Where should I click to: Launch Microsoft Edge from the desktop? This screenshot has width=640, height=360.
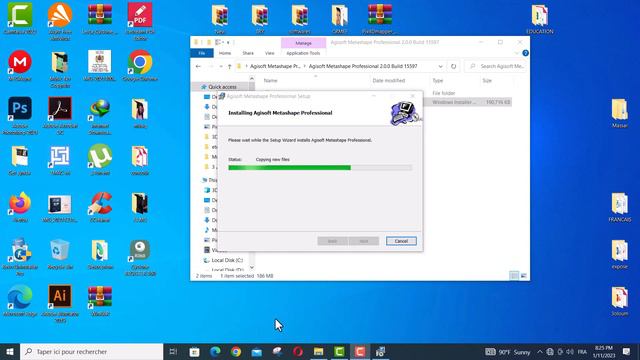pos(20,301)
